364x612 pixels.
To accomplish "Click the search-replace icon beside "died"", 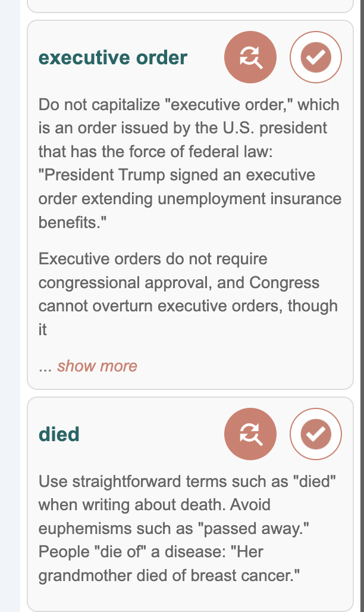I will (250, 435).
